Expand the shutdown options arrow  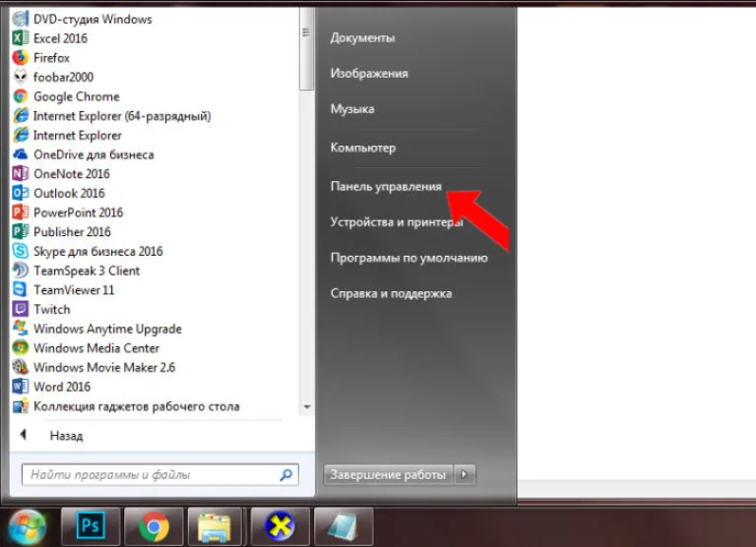465,475
